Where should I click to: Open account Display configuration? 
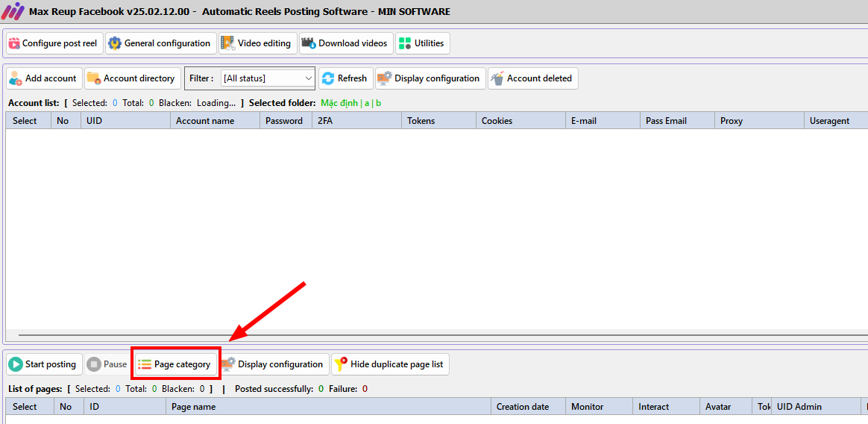click(430, 78)
